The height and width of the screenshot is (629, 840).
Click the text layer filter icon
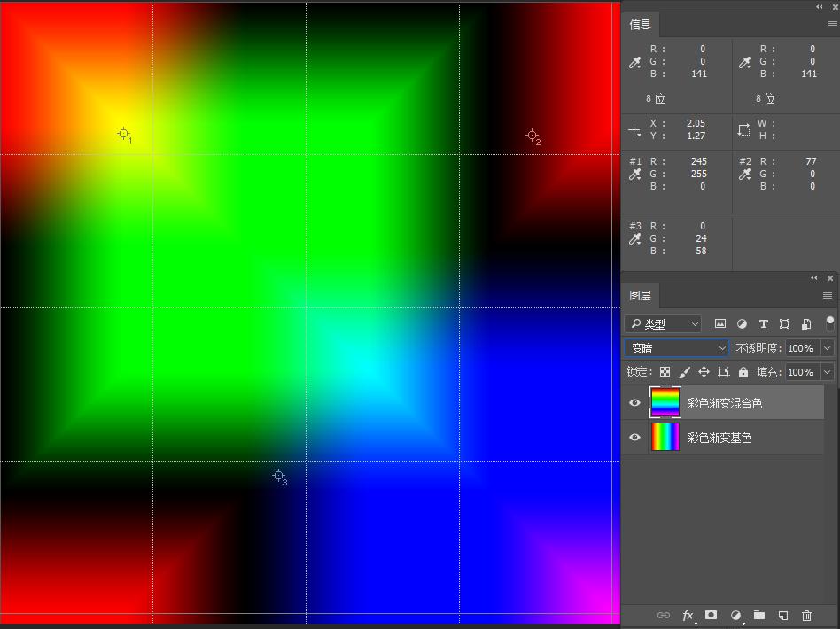(x=763, y=324)
